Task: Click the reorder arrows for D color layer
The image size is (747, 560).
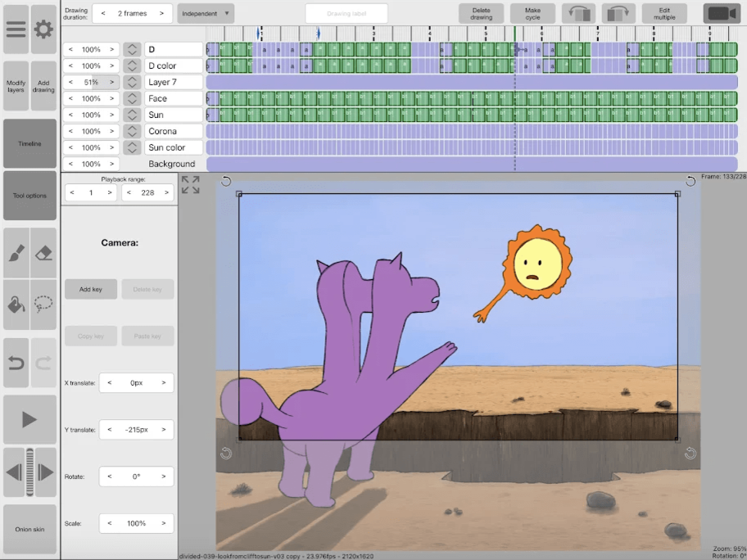Action: (x=132, y=65)
